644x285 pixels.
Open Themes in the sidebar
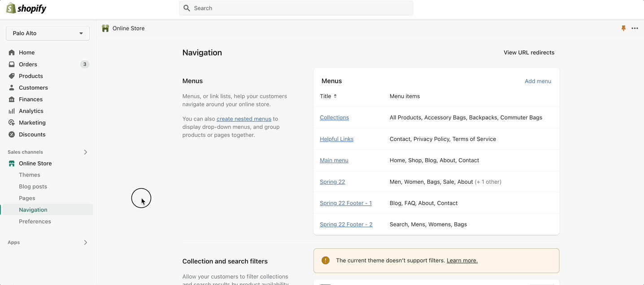point(30,175)
